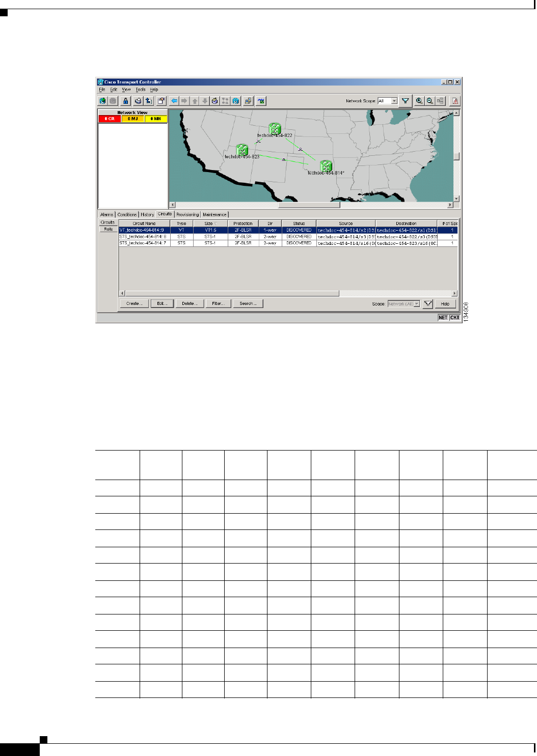Click the circuits table scroll right arrow
537x756 pixels.
coord(454,293)
